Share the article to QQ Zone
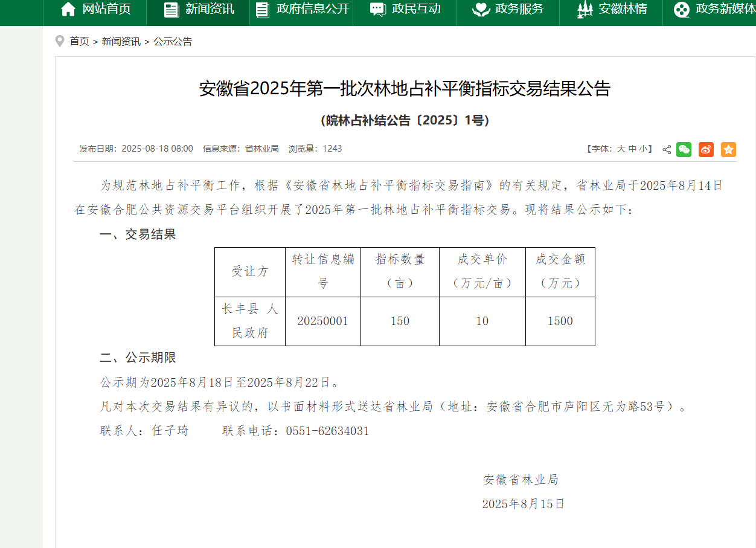756x548 pixels. coord(728,149)
